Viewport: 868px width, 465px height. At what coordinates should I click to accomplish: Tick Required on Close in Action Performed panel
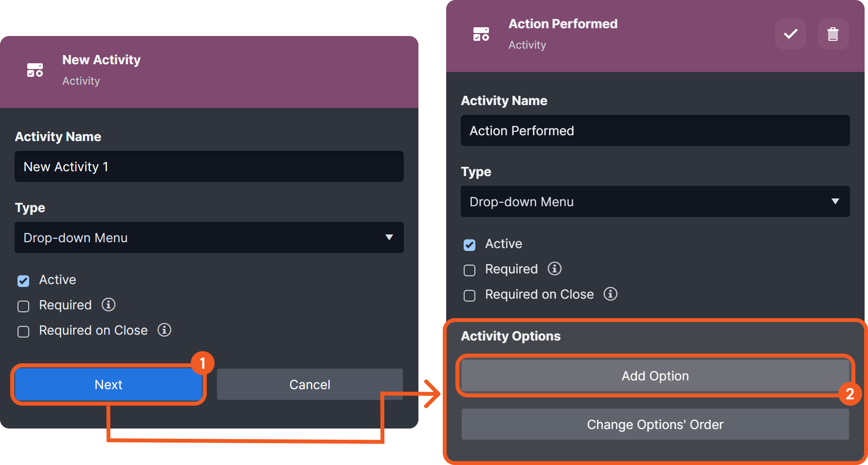[470, 295]
